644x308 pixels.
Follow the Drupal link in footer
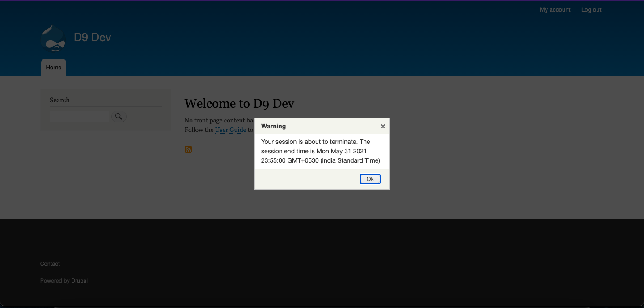point(80,281)
